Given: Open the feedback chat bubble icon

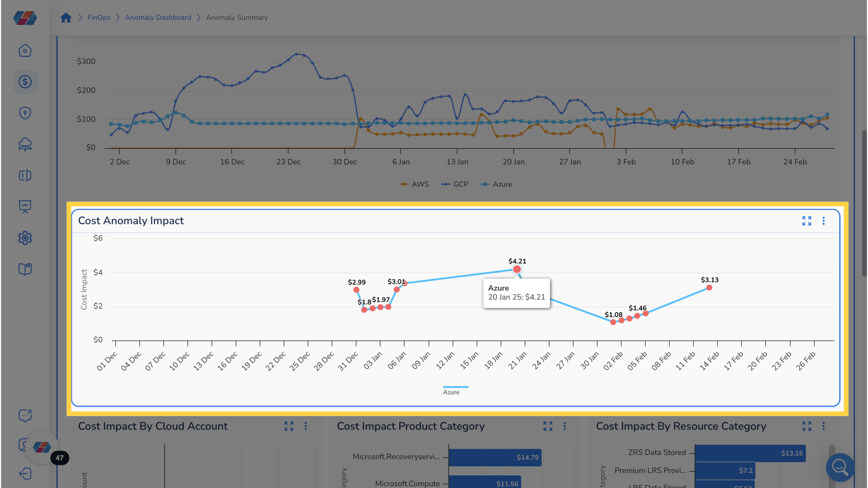Looking at the screenshot, I should pyautogui.click(x=25, y=416).
